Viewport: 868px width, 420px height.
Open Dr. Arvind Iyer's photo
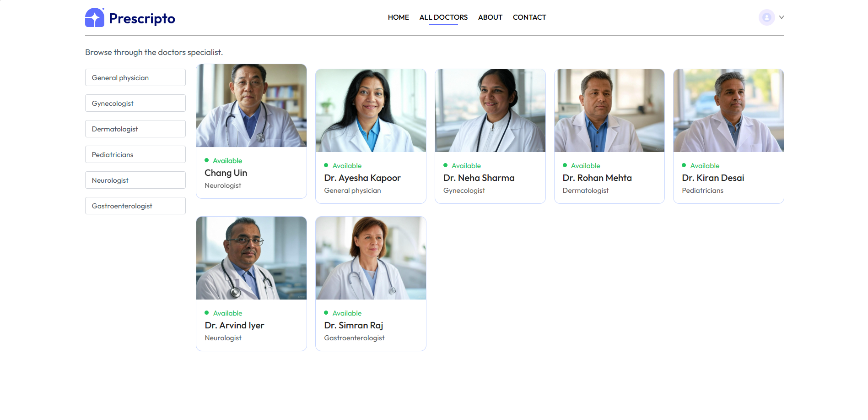(251, 258)
